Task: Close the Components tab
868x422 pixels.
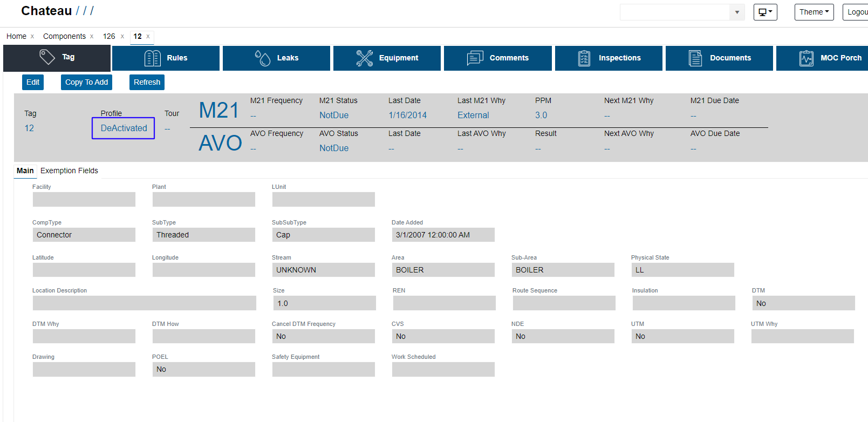Action: click(92, 37)
